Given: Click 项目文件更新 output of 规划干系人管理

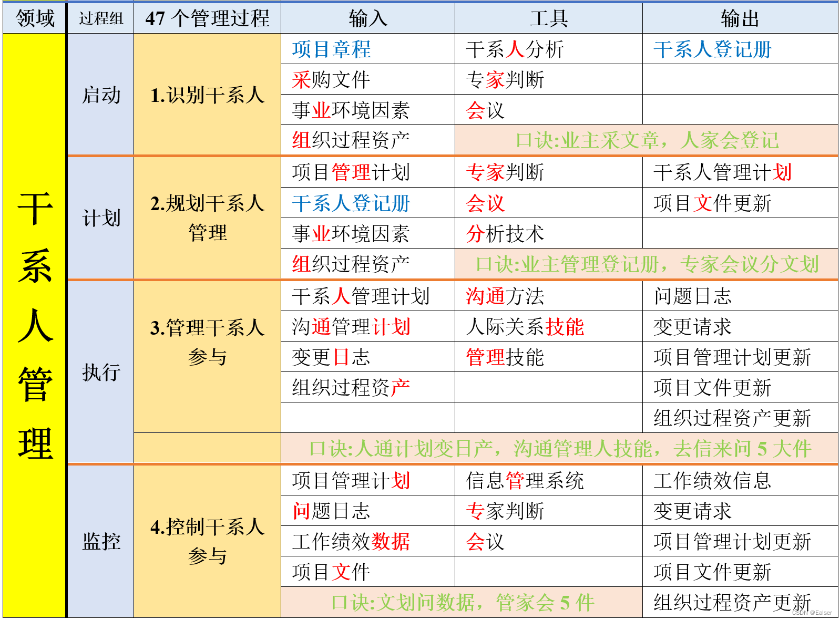Looking at the screenshot, I should (740, 203).
